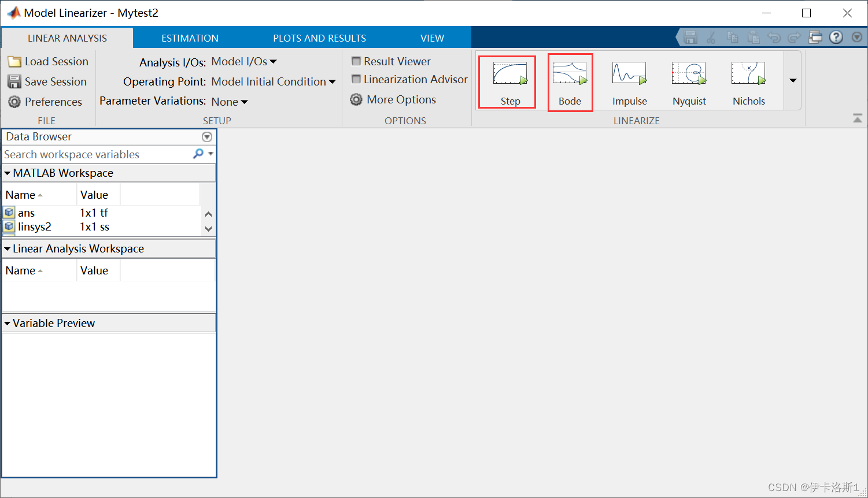The height and width of the screenshot is (498, 868).
Task: Open Analysis I/Os Model I/Os dropdown
Action: point(244,61)
